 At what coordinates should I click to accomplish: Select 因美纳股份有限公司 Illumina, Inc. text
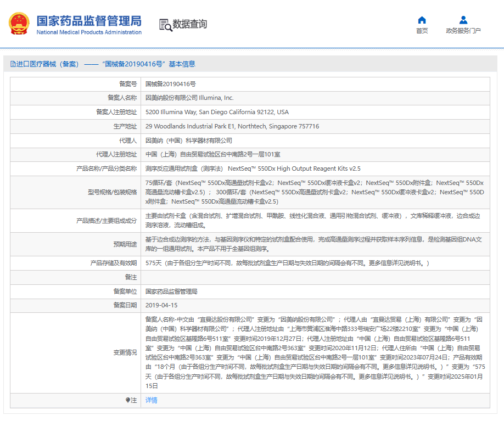[x=189, y=98]
